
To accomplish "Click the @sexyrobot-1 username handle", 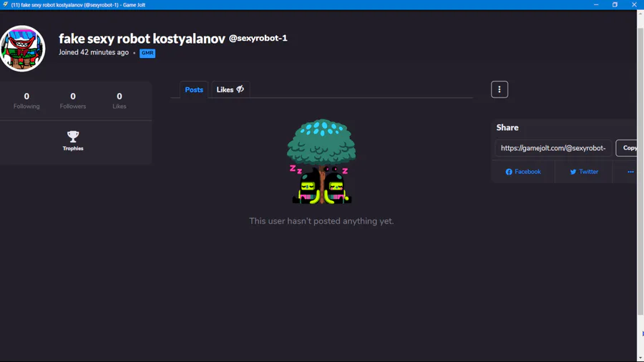I will coord(258,38).
